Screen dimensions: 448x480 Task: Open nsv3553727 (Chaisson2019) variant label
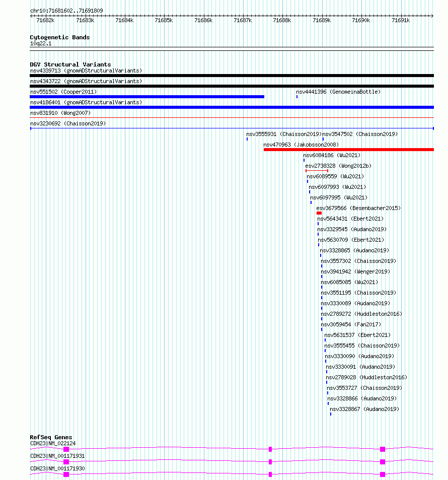tap(364, 388)
